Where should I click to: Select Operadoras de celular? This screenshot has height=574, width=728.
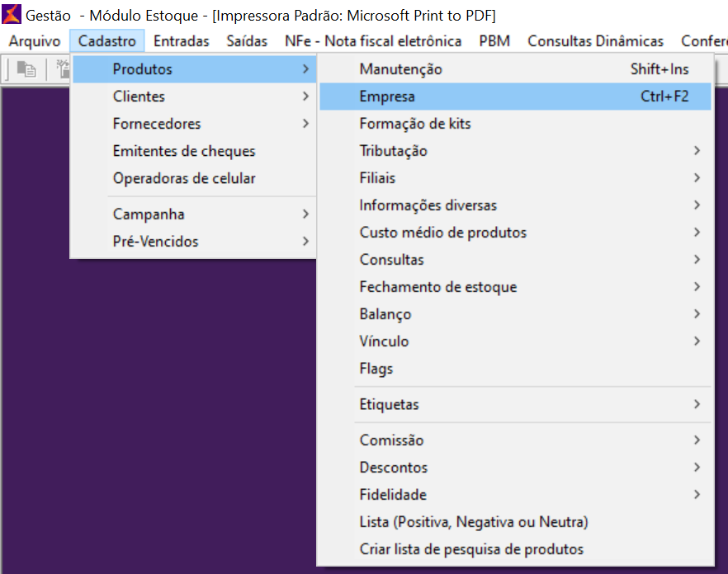(x=184, y=178)
